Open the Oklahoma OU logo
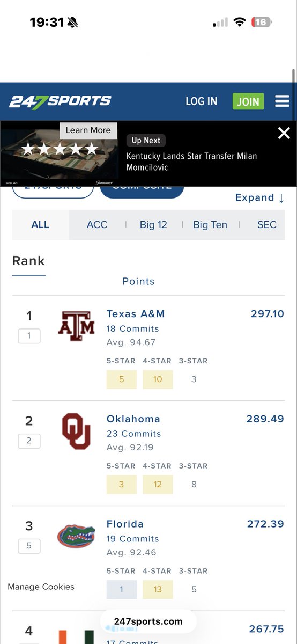This screenshot has height=644, width=297. [76, 431]
